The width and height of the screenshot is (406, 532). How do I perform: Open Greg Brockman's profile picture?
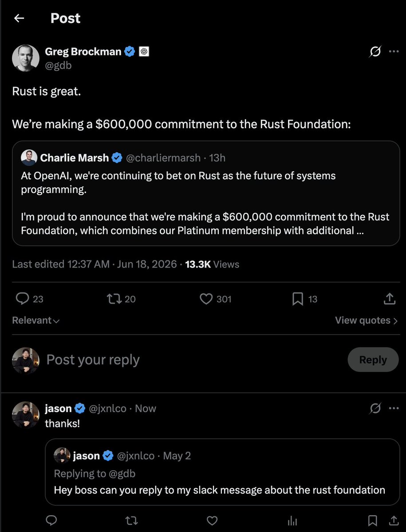[26, 58]
